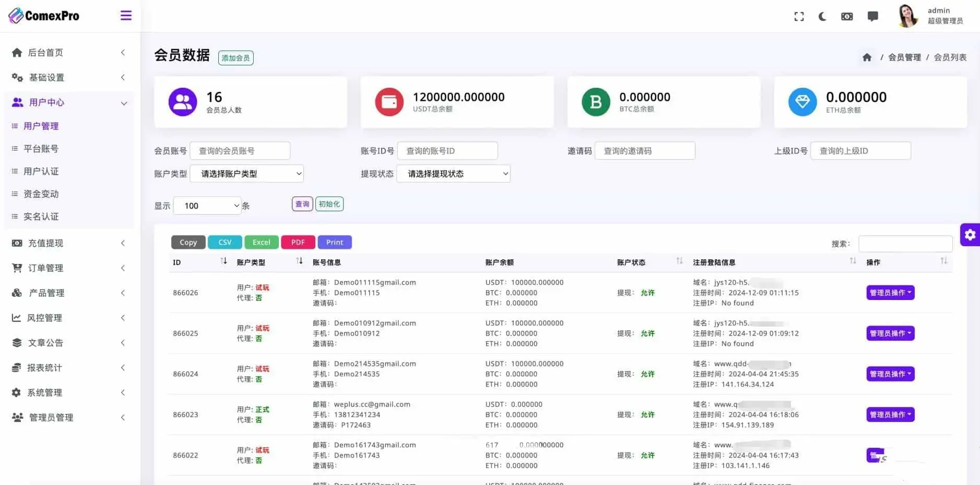Viewport: 980px width, 485px height.
Task: Focus the 上级ID号 query input
Action: (x=860, y=151)
